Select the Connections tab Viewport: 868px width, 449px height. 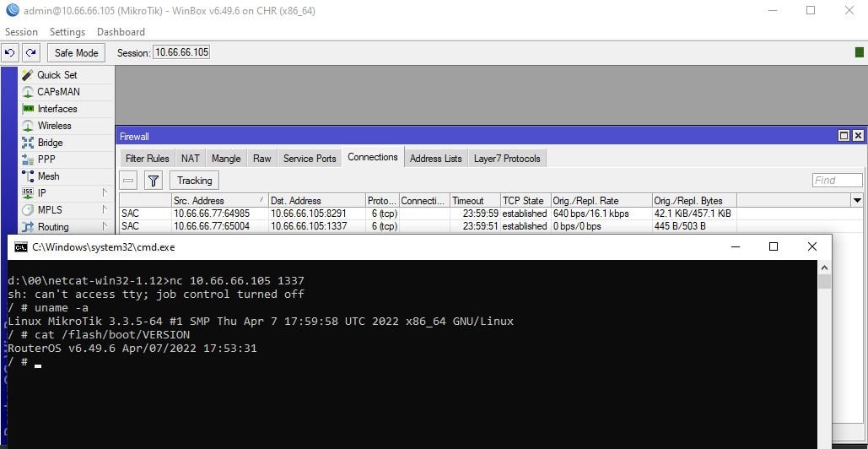click(x=373, y=157)
